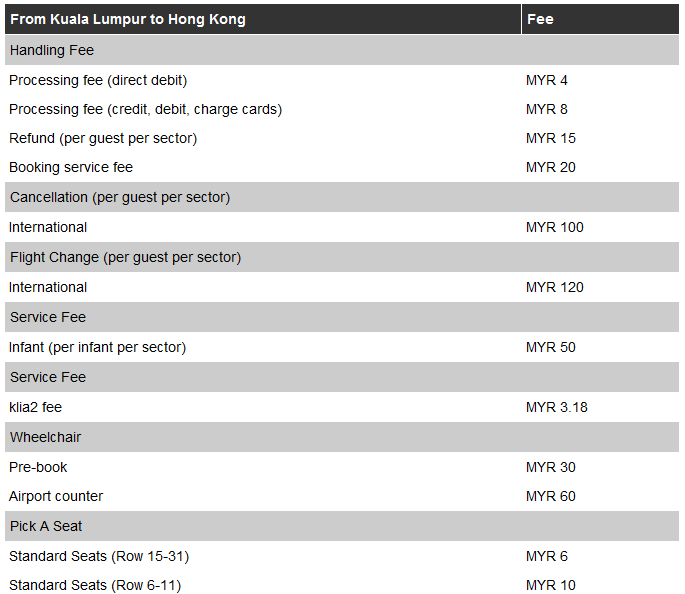Click 'Standard Seats (Row 15-31)' row

click(99, 556)
